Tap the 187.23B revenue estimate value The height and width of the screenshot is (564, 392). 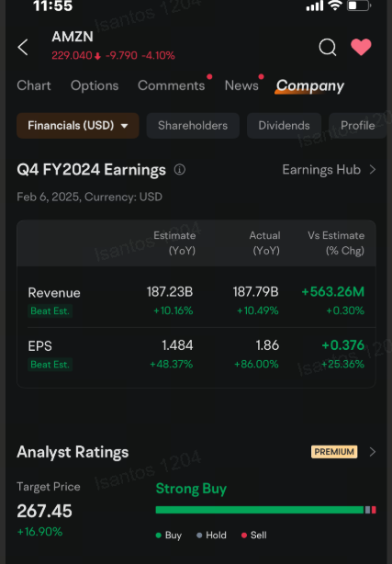click(x=170, y=292)
